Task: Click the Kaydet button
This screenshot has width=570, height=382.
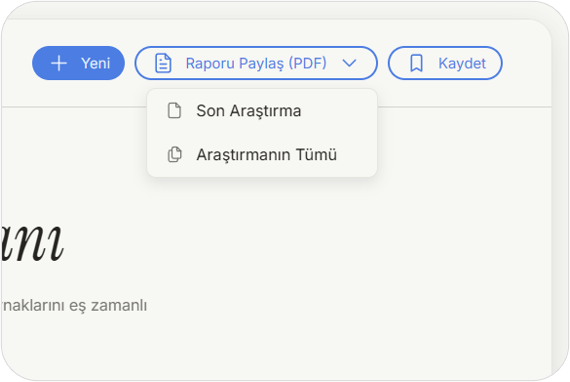Action: 445,63
